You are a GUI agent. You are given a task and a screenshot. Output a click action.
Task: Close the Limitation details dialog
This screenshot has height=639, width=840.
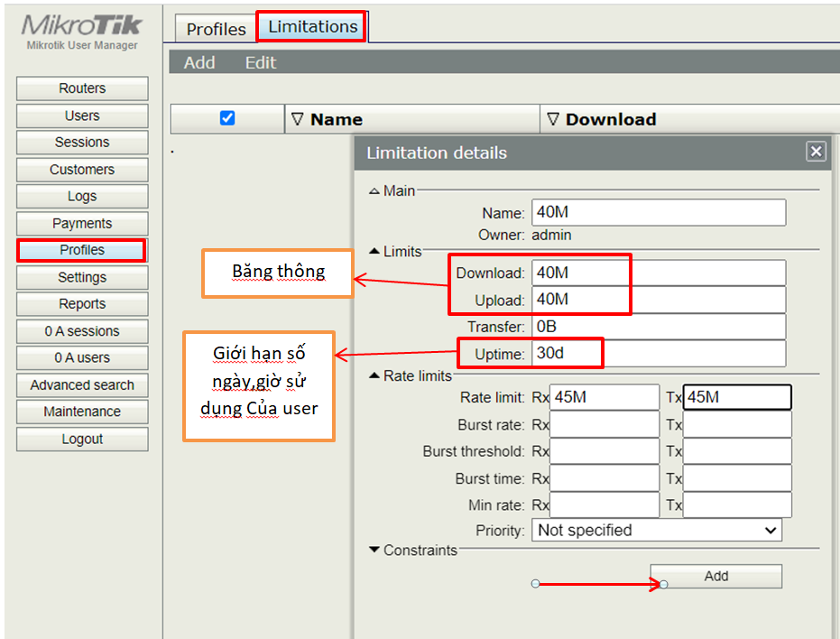pyautogui.click(x=816, y=152)
